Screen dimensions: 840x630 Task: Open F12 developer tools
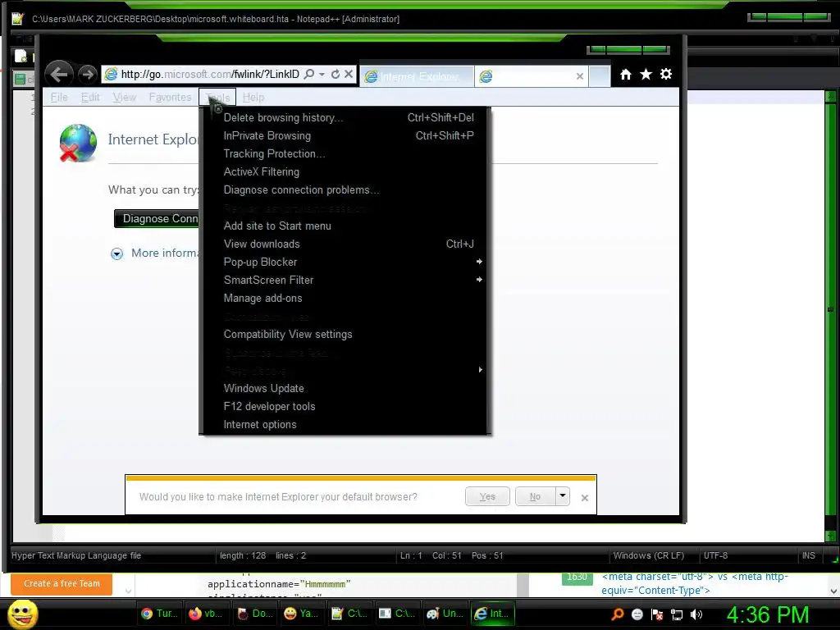point(345,407)
